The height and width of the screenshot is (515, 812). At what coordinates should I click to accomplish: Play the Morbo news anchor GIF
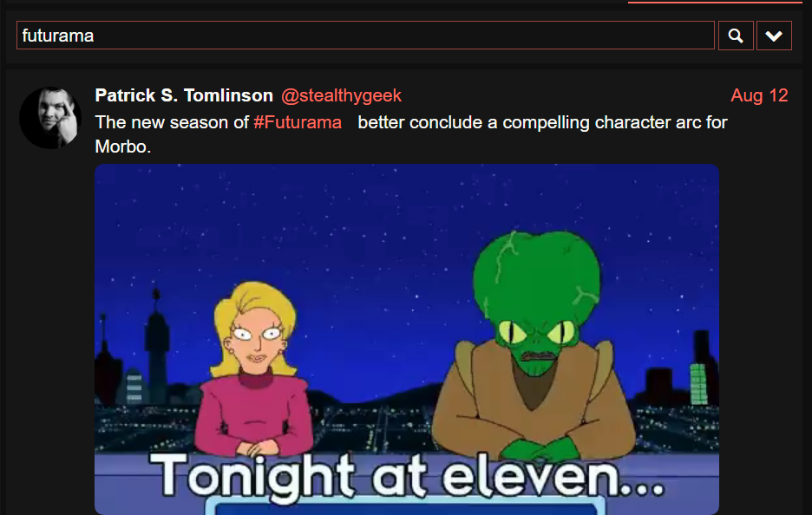(407, 339)
